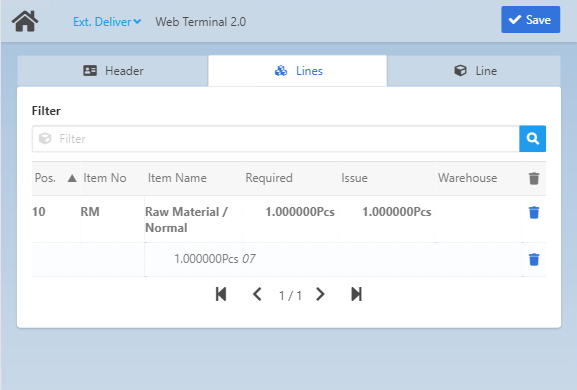577x390 pixels.
Task: Jump to the last page
Action: [x=357, y=294]
